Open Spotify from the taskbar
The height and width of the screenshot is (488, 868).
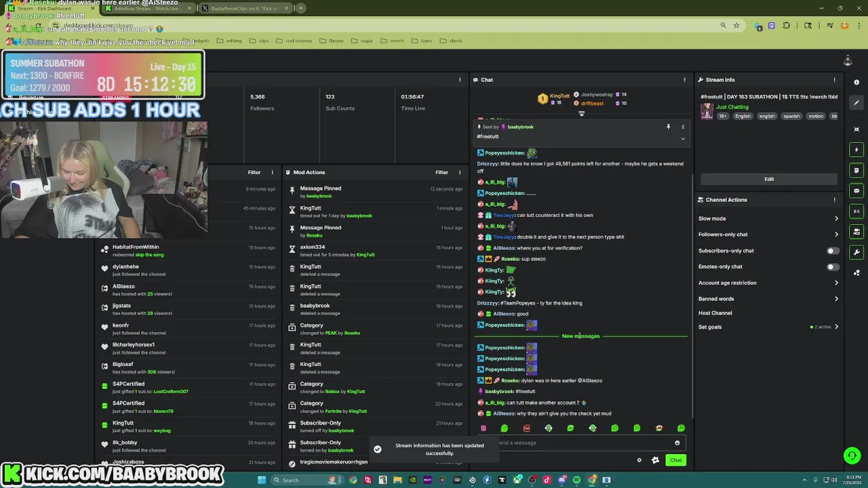point(576,480)
